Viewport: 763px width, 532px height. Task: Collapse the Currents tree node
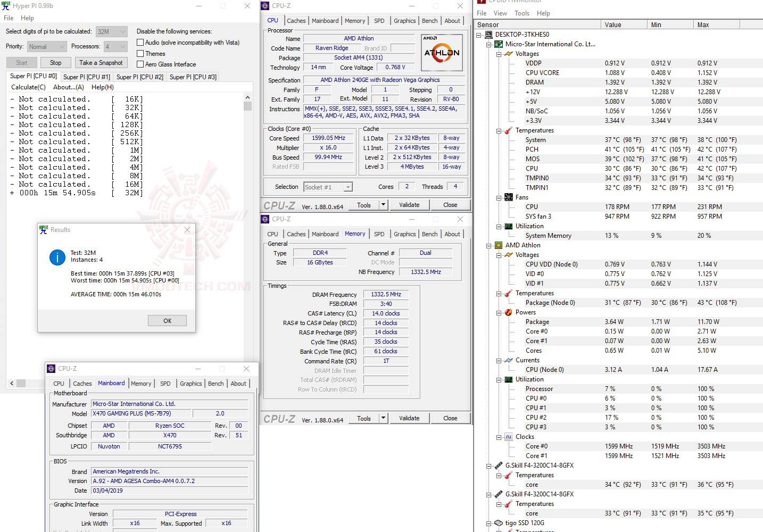click(499, 360)
